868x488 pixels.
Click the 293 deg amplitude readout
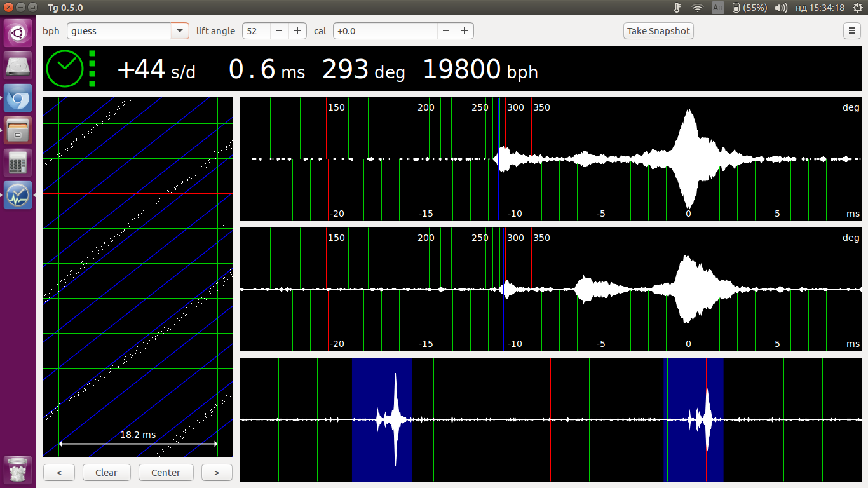tap(363, 69)
